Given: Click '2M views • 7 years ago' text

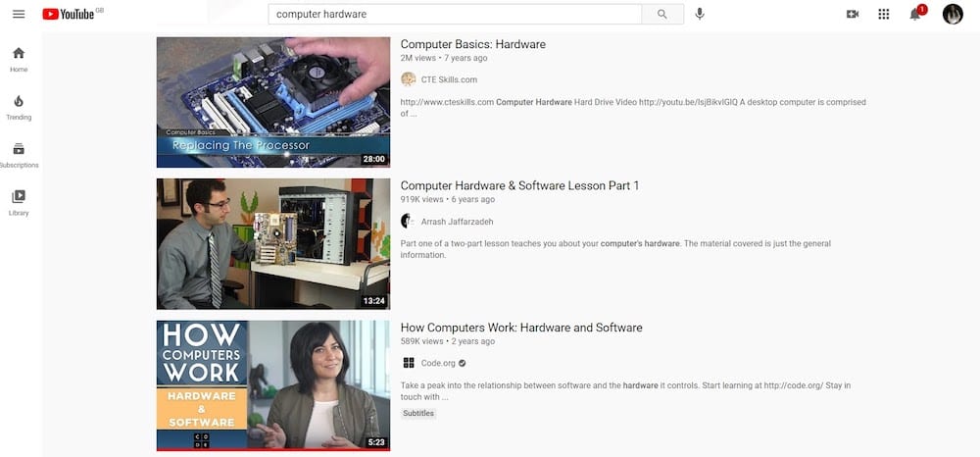Looking at the screenshot, I should [x=444, y=58].
